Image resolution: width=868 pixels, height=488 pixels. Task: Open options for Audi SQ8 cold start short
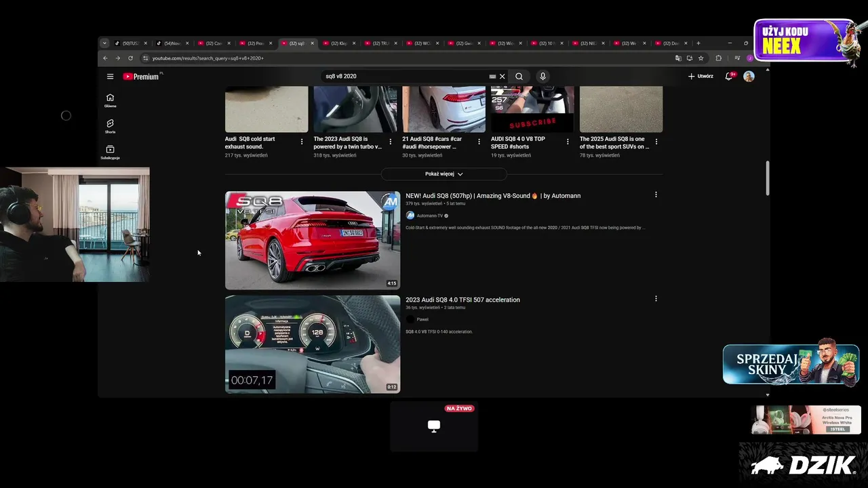point(302,142)
